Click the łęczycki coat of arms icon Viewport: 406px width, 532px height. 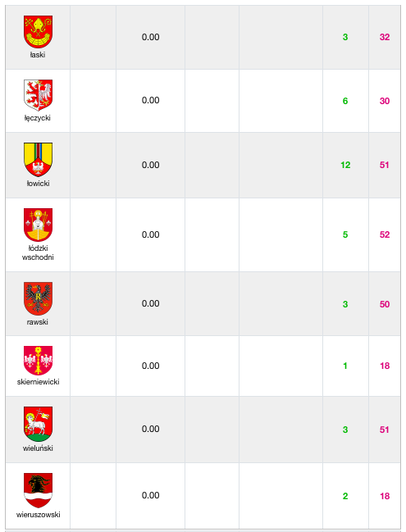(x=38, y=95)
